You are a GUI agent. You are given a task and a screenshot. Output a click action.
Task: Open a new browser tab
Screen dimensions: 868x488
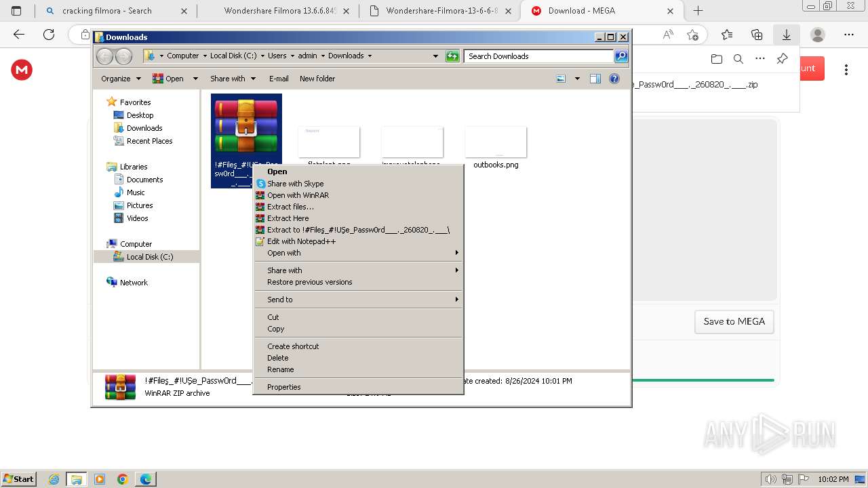[698, 11]
